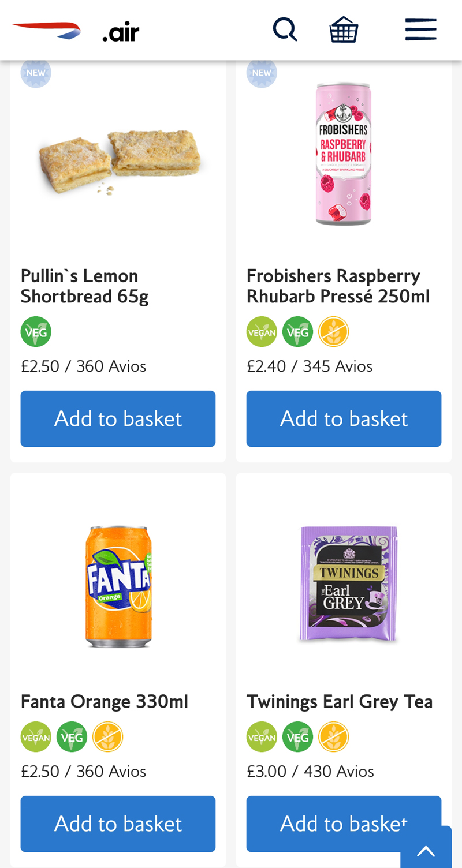The height and width of the screenshot is (868, 462).
Task: Add Frobishers Raspberry Rhubarb Pressé to basket
Action: coord(344,418)
